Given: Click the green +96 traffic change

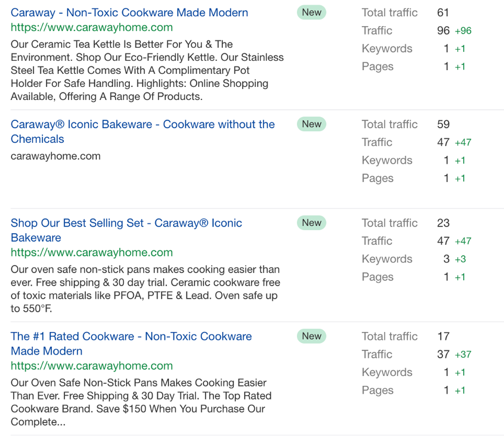Looking at the screenshot, I should [463, 31].
